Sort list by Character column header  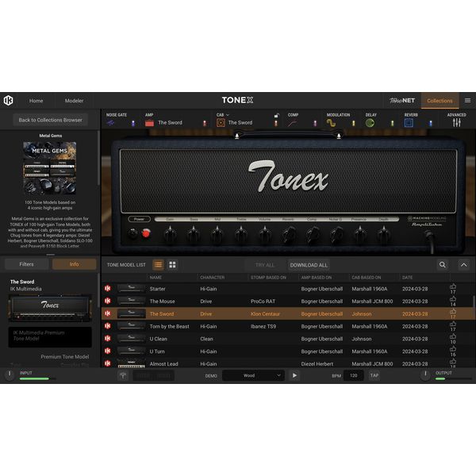point(213,278)
